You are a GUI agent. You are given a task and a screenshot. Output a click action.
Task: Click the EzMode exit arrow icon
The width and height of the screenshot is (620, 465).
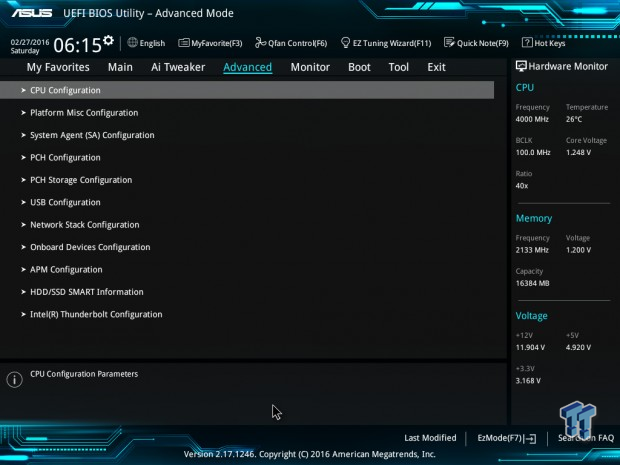[530, 438]
